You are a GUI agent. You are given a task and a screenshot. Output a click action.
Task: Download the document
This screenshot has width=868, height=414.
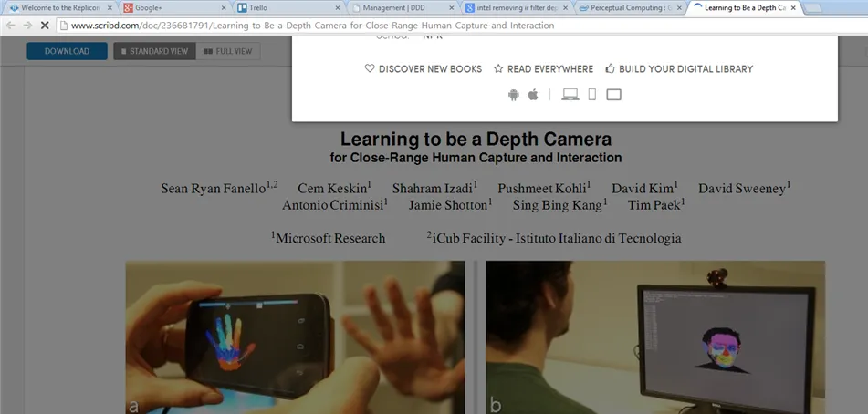pyautogui.click(x=67, y=51)
